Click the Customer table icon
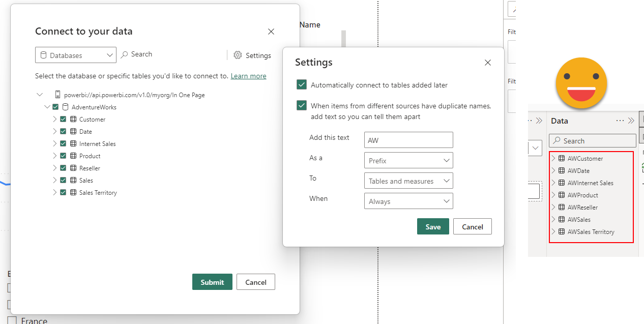Screen dimensions: 644x324 coord(73,120)
